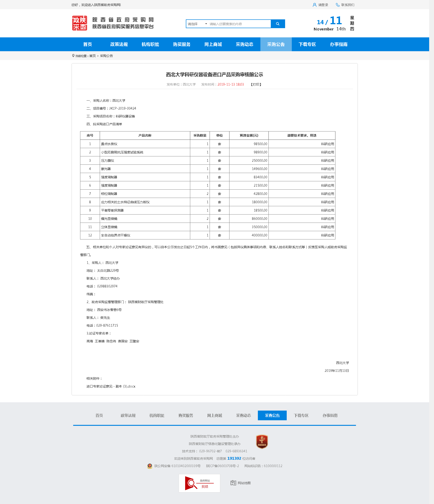
Task: Click footer navigation item 首页
Action: click(x=99, y=415)
